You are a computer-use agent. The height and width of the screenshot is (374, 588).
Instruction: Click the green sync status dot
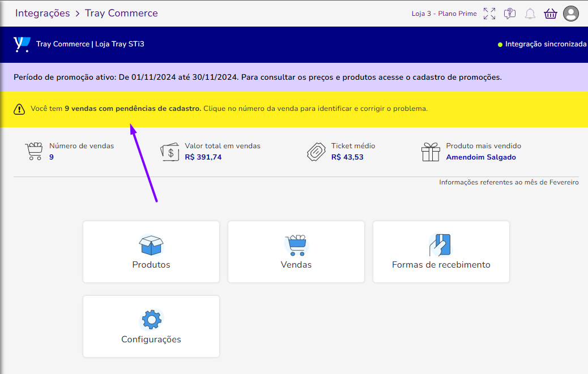click(x=500, y=45)
